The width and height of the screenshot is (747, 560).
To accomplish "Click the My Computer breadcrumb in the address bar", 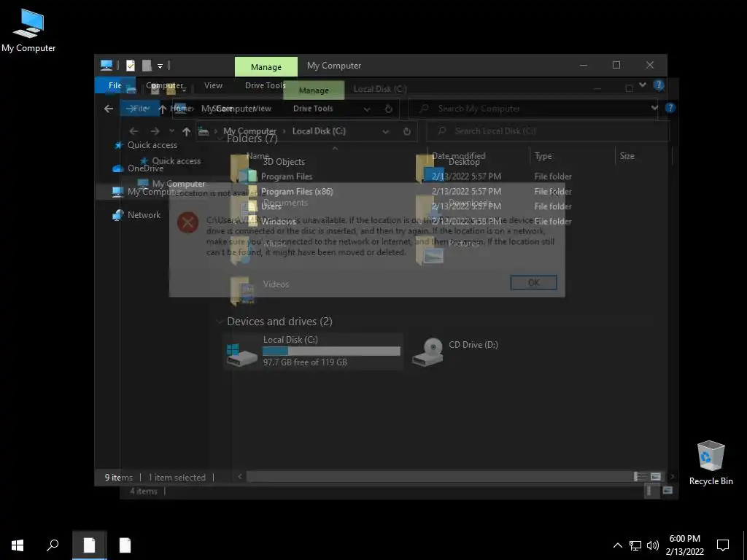I will (249, 131).
